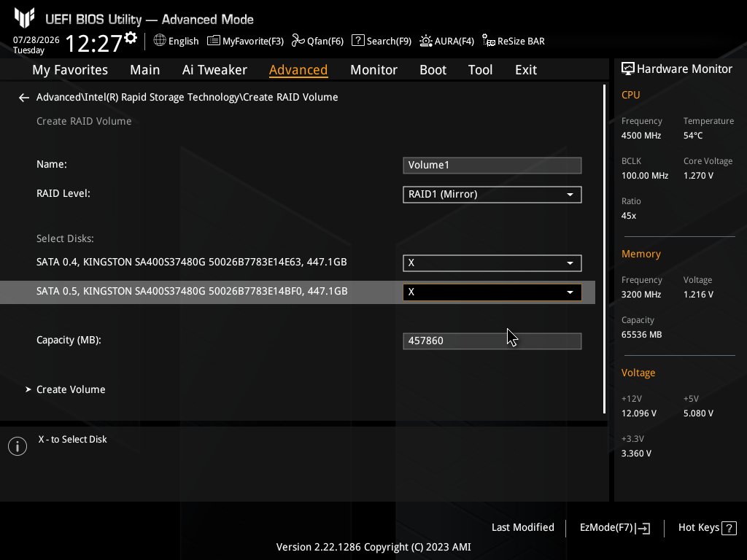Open clock settings gear icon

click(x=131, y=38)
